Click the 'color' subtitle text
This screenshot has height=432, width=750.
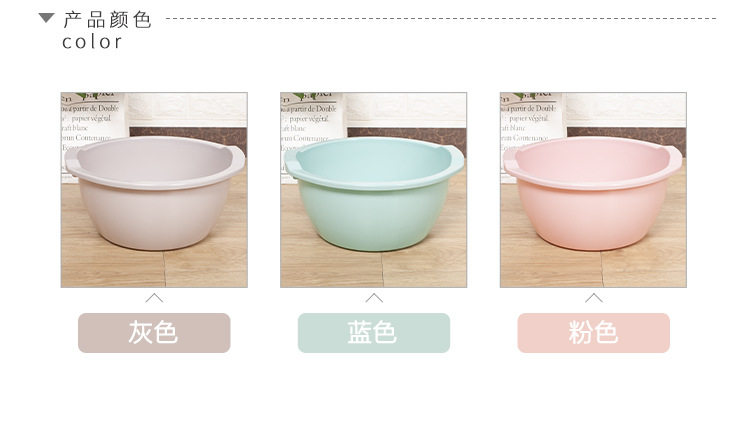pyautogui.click(x=92, y=42)
